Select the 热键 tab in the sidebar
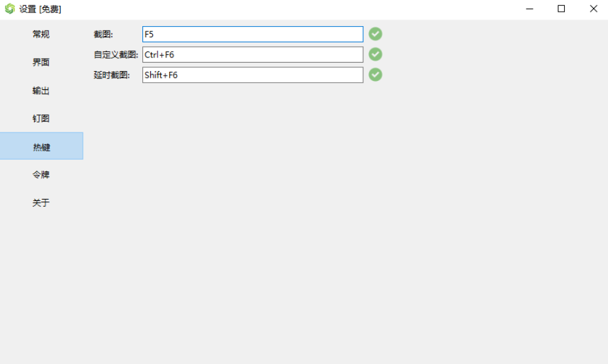The width and height of the screenshot is (608, 364). pyautogui.click(x=41, y=147)
